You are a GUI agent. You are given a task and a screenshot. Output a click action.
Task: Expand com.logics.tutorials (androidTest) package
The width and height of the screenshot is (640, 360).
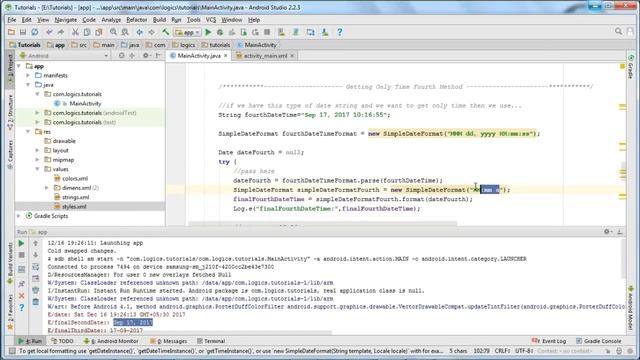[38, 113]
